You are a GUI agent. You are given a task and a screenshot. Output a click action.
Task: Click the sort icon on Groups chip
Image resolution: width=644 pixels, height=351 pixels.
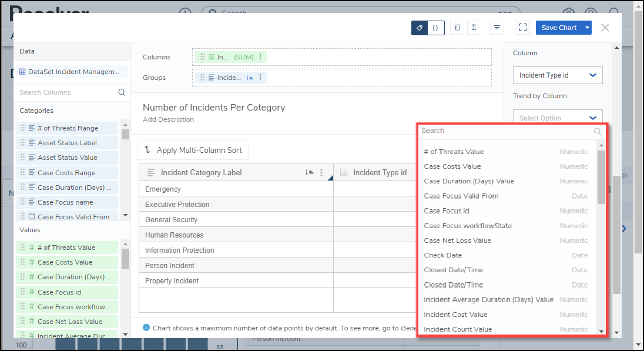[x=249, y=78]
